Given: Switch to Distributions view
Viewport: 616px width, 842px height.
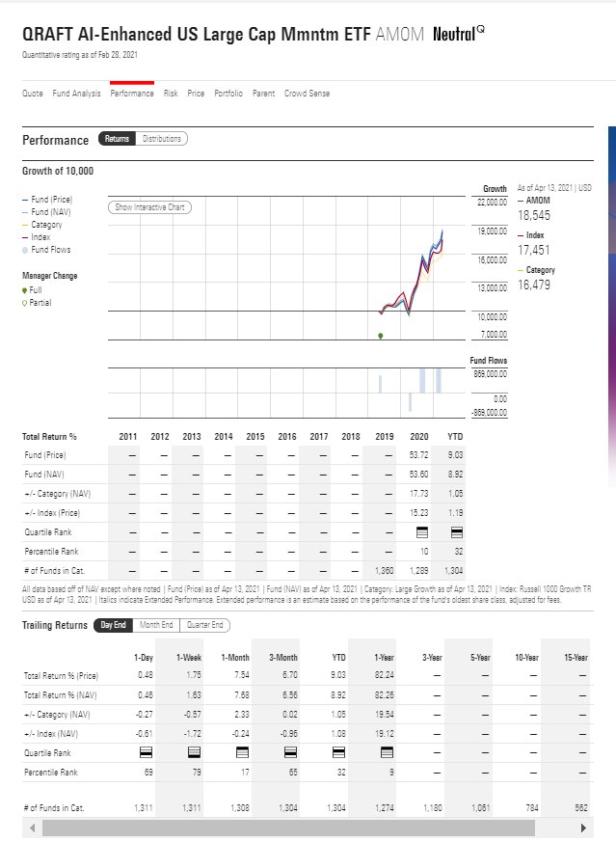Looking at the screenshot, I should (x=162, y=139).
